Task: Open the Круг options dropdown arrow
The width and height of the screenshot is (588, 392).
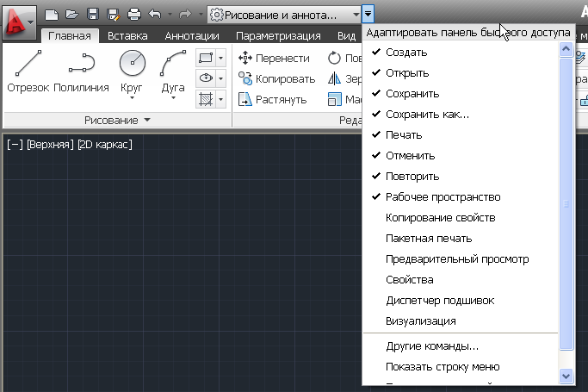Action: point(132,98)
